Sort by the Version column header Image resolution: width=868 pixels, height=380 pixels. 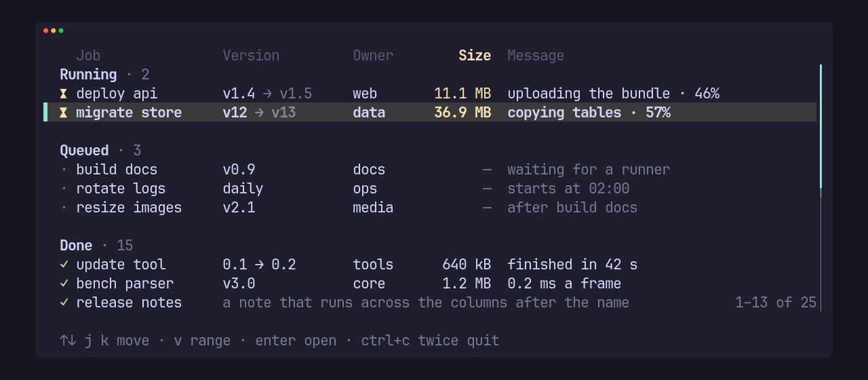pyautogui.click(x=251, y=56)
